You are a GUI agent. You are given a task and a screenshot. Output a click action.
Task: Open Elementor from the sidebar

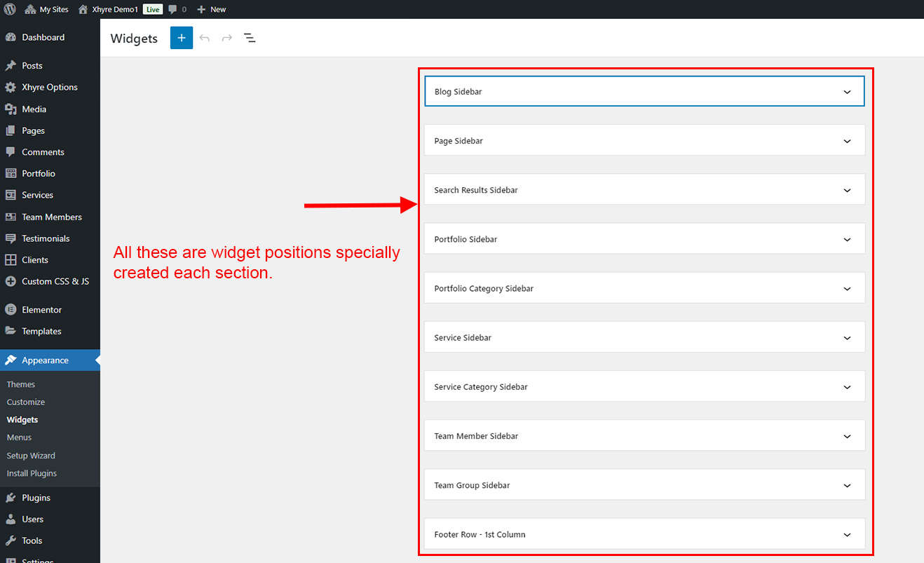coord(41,310)
